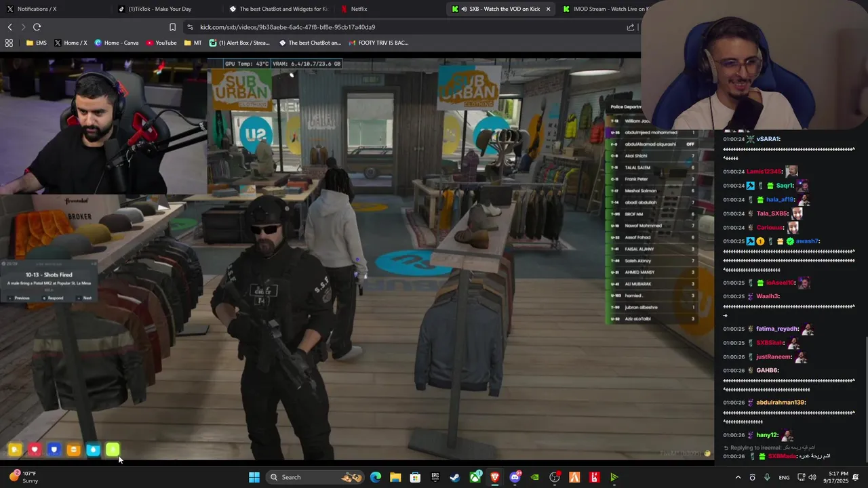868x488 pixels.
Task: Open chat user Lamis12345's profile
Action: pyautogui.click(x=764, y=171)
